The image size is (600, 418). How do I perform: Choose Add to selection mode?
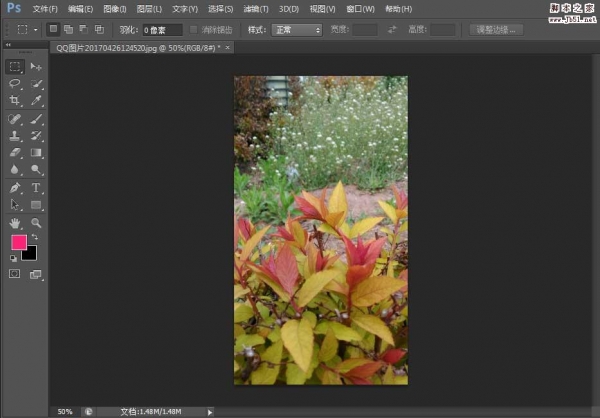pyautogui.click(x=68, y=29)
